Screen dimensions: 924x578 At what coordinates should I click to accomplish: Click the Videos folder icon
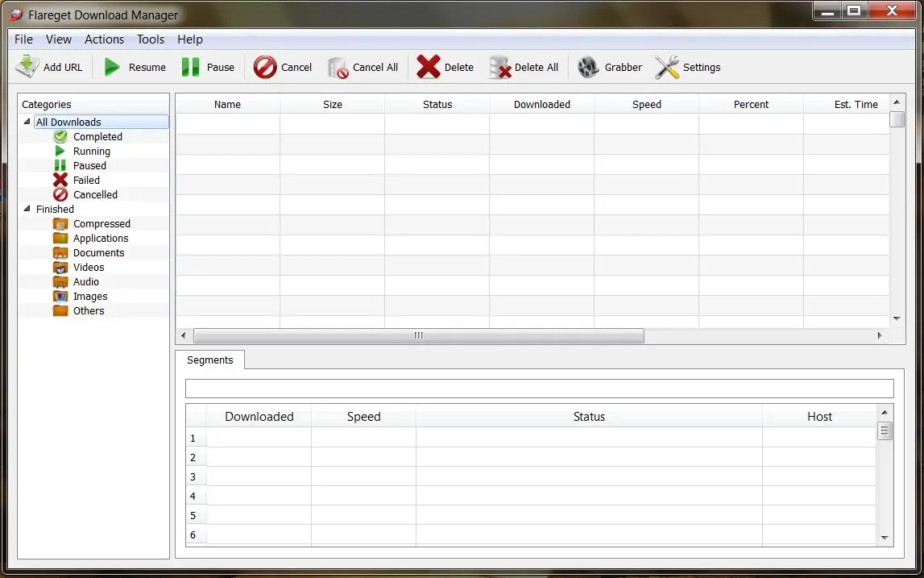pos(60,267)
